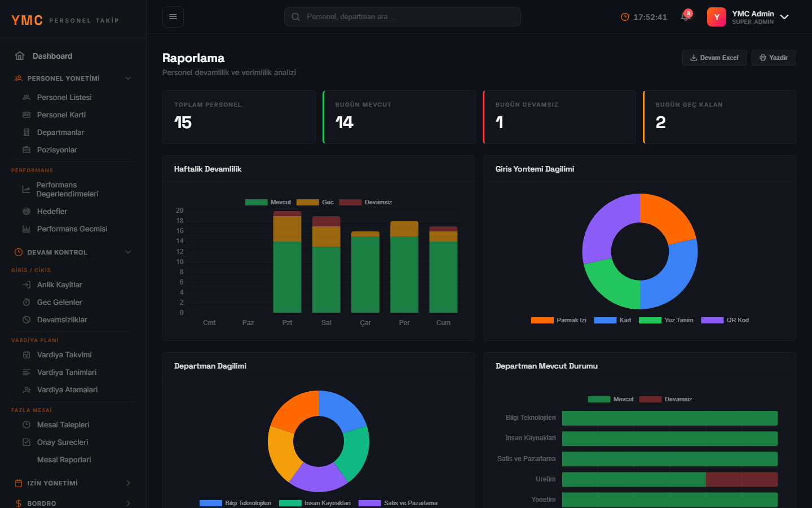This screenshot has height=508, width=812.
Task: Toggle Insan Kaynaklari legend in Departman Dagilimi
Action: [315, 503]
